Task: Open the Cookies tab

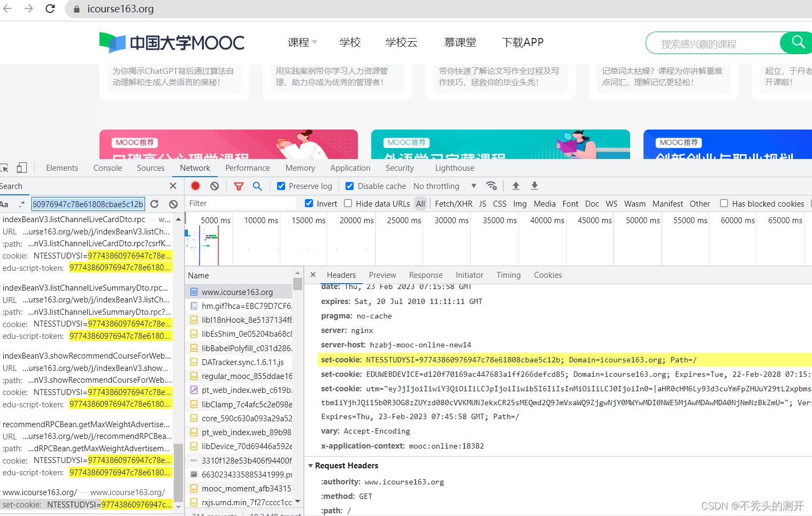Action: [x=548, y=275]
